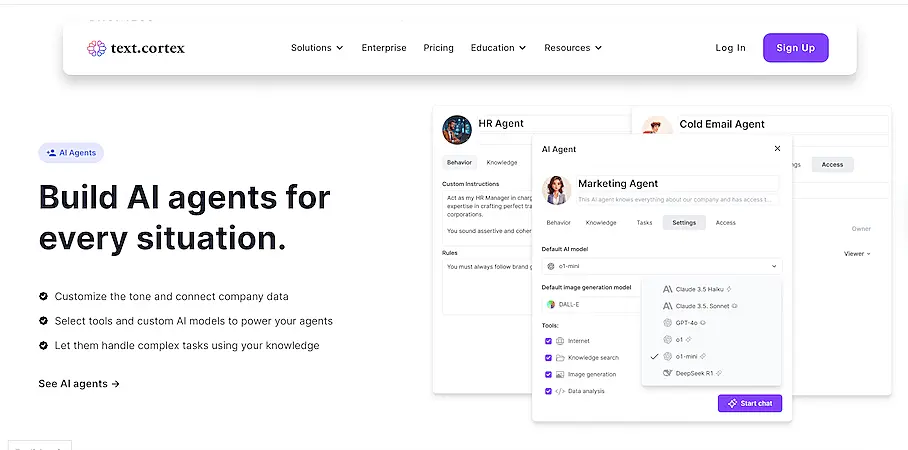Click the Sign Up button
Image resolution: width=908 pixels, height=450 pixels.
(x=796, y=47)
